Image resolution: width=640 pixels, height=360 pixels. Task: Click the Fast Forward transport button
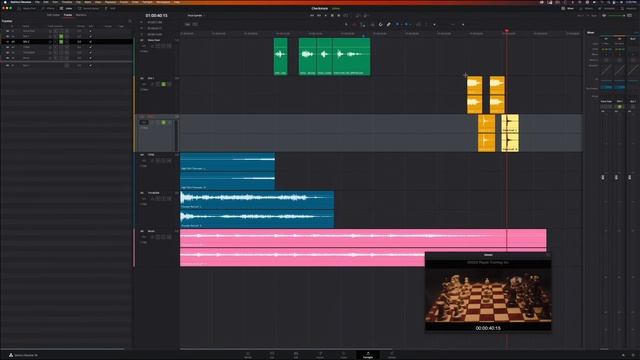[319, 16]
